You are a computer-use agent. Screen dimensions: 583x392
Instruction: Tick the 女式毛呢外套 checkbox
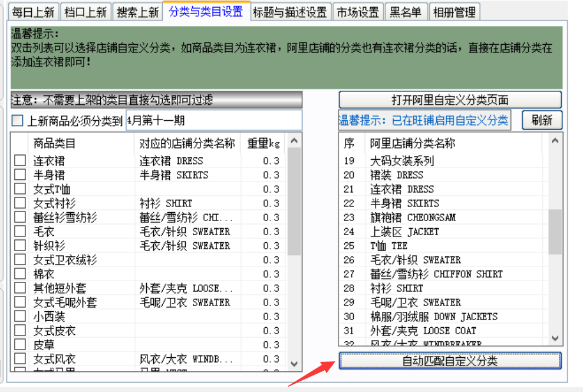[19, 302]
